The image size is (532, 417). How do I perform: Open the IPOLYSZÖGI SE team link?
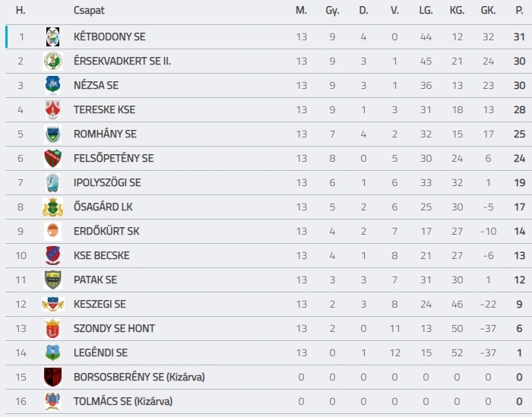pyautogui.click(x=107, y=183)
